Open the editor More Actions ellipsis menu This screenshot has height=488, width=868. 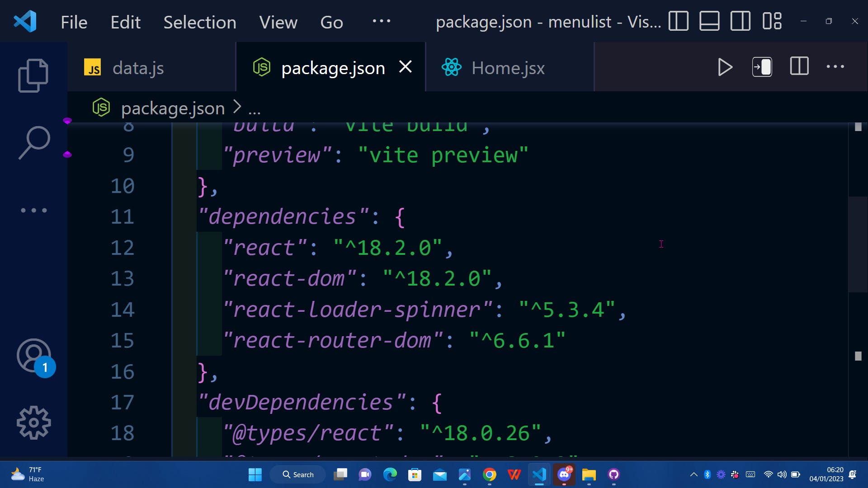tap(835, 67)
